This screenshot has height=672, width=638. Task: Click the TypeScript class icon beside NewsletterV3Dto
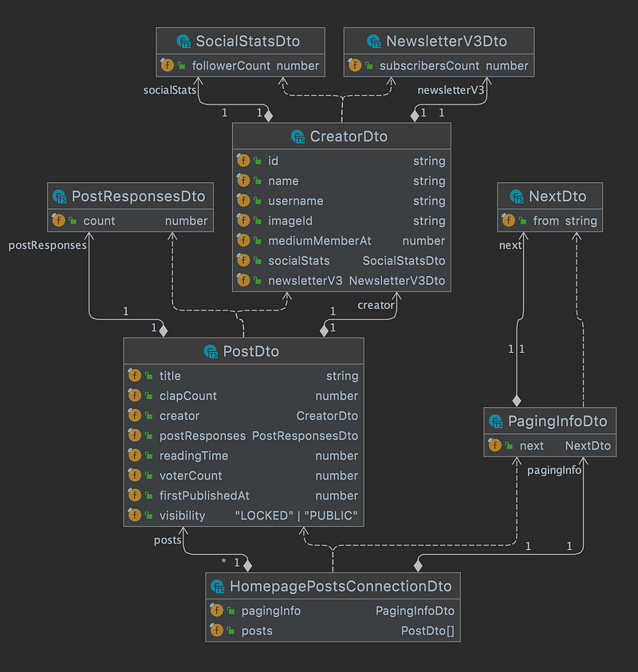click(x=374, y=42)
